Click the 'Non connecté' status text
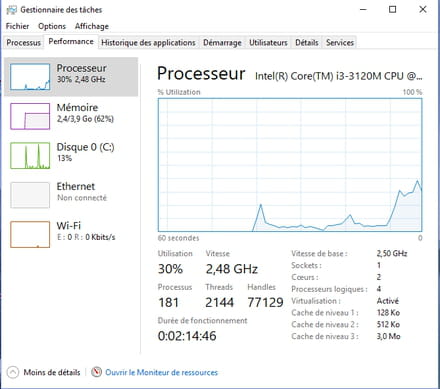The width and height of the screenshot is (440, 389). pos(82,198)
